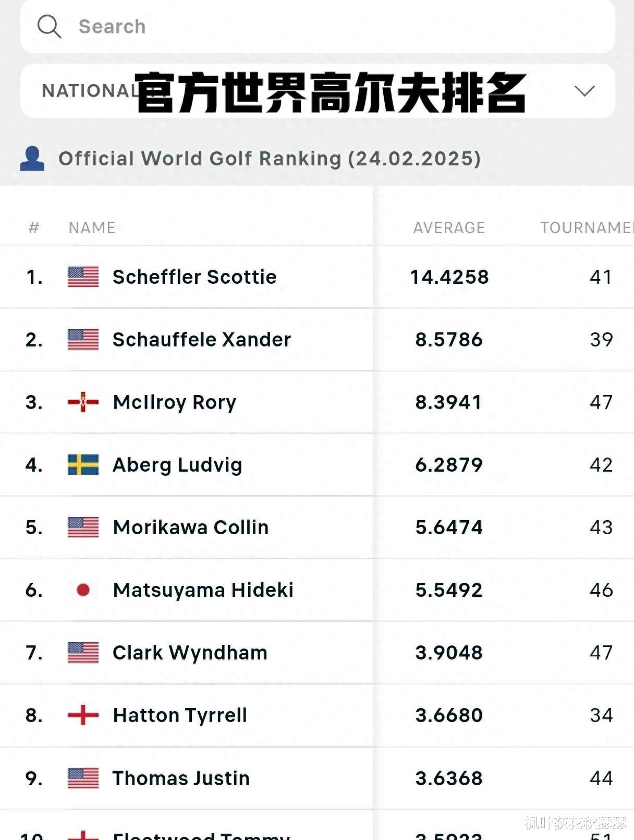
Task: Open Scheffler Scottie's player profile
Action: click(x=194, y=277)
